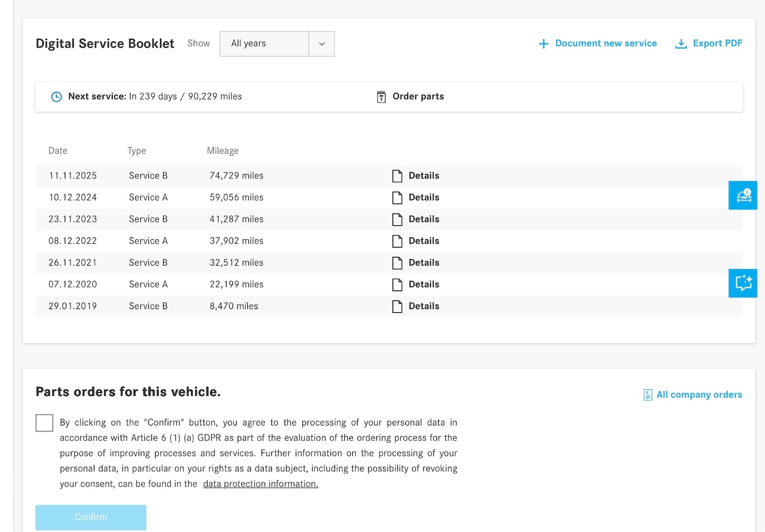Expand the year filter chevron arrow
This screenshot has height=532, width=765.
pyautogui.click(x=322, y=44)
